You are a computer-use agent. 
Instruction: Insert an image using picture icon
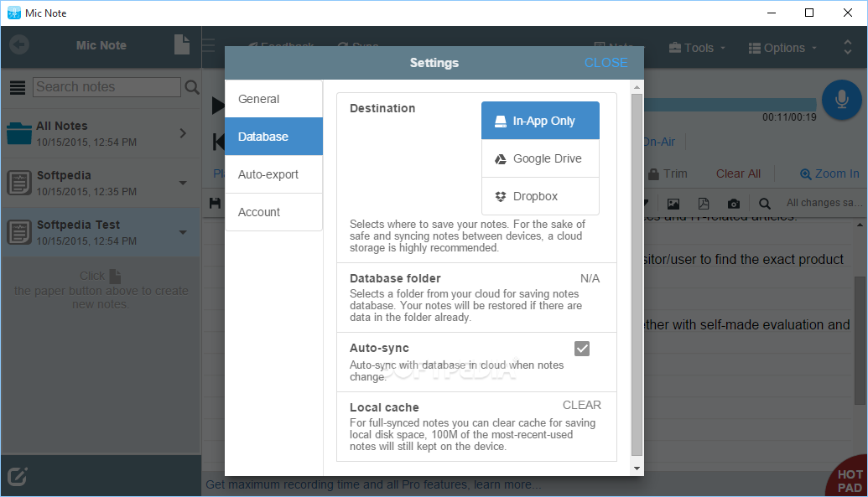point(673,204)
